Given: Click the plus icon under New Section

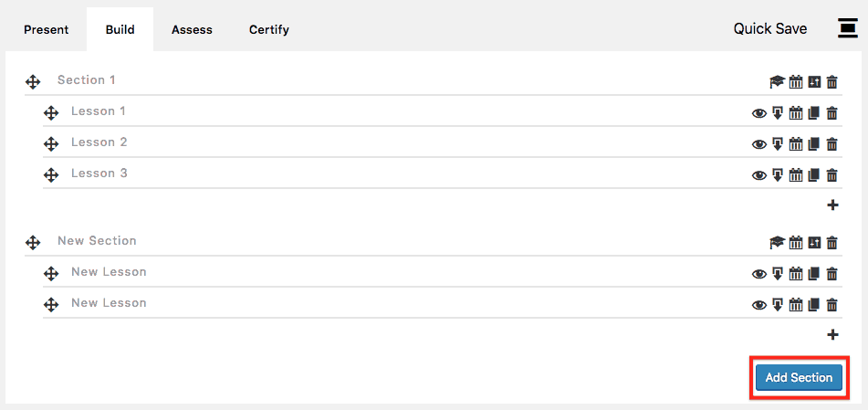Looking at the screenshot, I should click(832, 335).
